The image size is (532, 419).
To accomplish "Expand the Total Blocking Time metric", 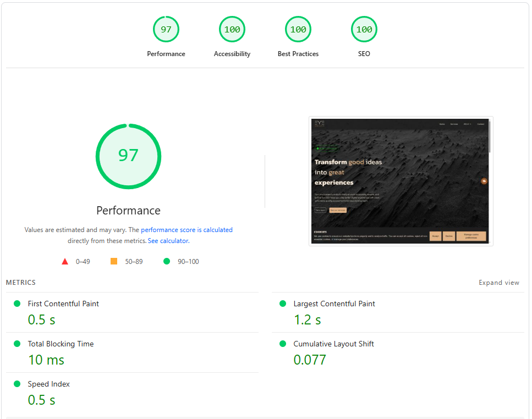I will tap(61, 344).
